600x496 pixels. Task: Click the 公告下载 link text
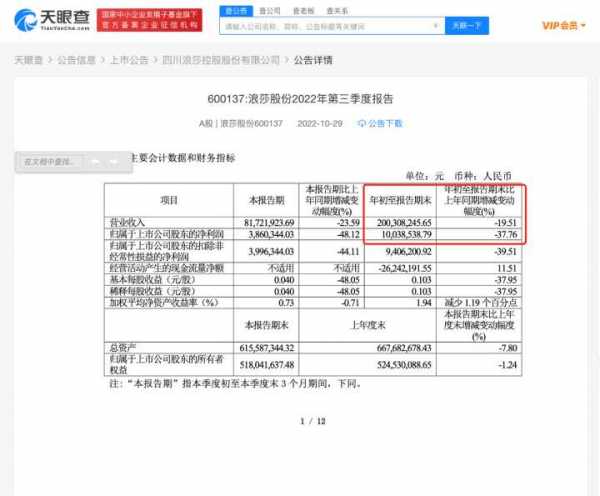point(385,124)
